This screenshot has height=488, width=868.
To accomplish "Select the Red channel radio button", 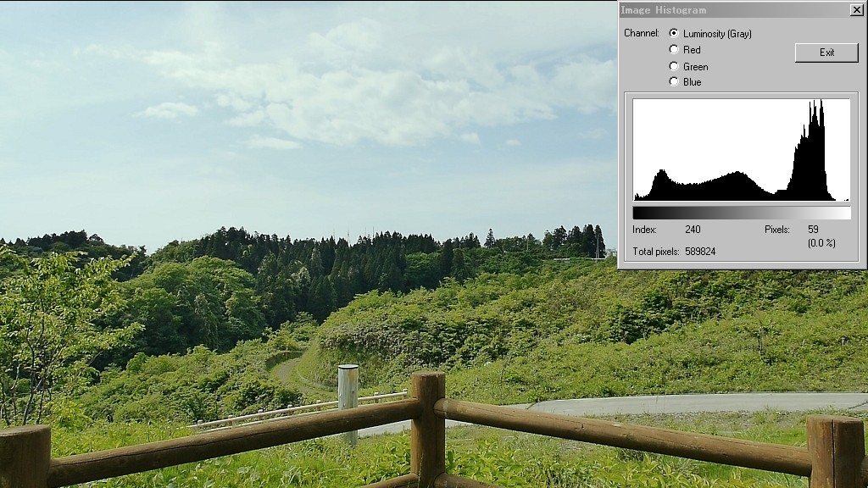I will [674, 49].
